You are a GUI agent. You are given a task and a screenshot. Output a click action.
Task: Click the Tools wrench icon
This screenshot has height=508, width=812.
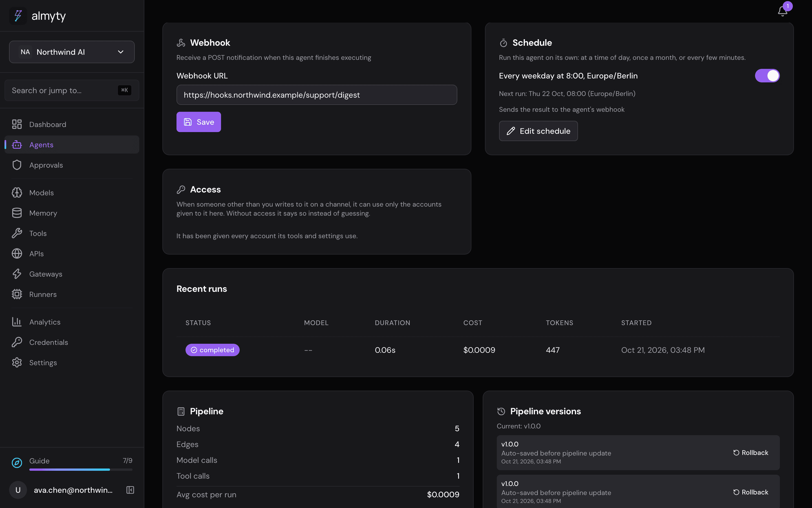tap(17, 233)
